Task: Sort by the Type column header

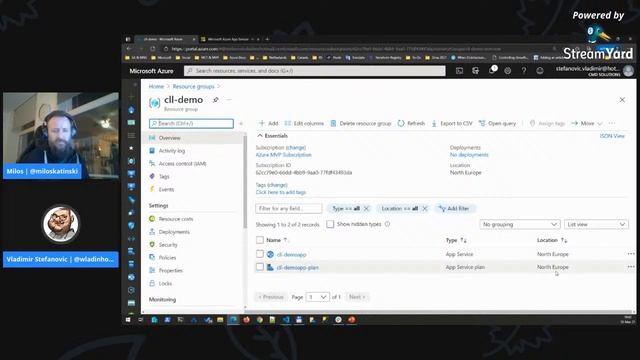Action: coord(456,240)
